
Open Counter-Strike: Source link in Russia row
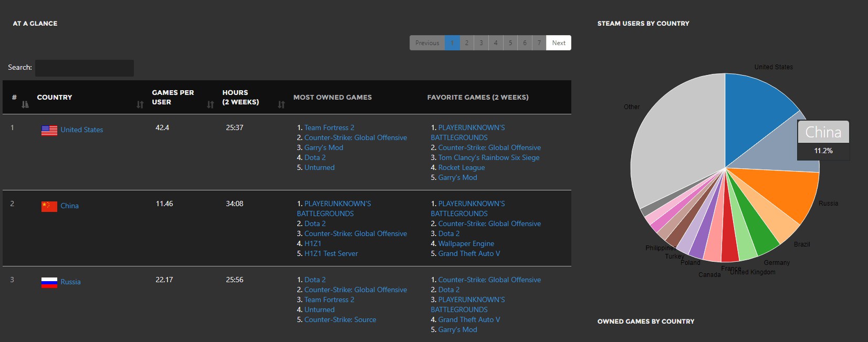(x=340, y=319)
